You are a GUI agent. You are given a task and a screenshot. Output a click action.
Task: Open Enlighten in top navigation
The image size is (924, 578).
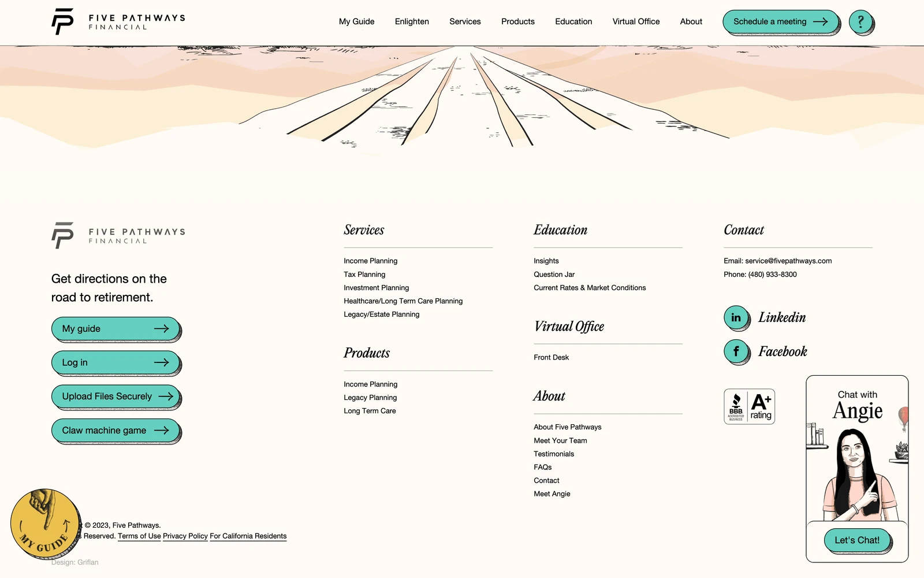(x=412, y=21)
